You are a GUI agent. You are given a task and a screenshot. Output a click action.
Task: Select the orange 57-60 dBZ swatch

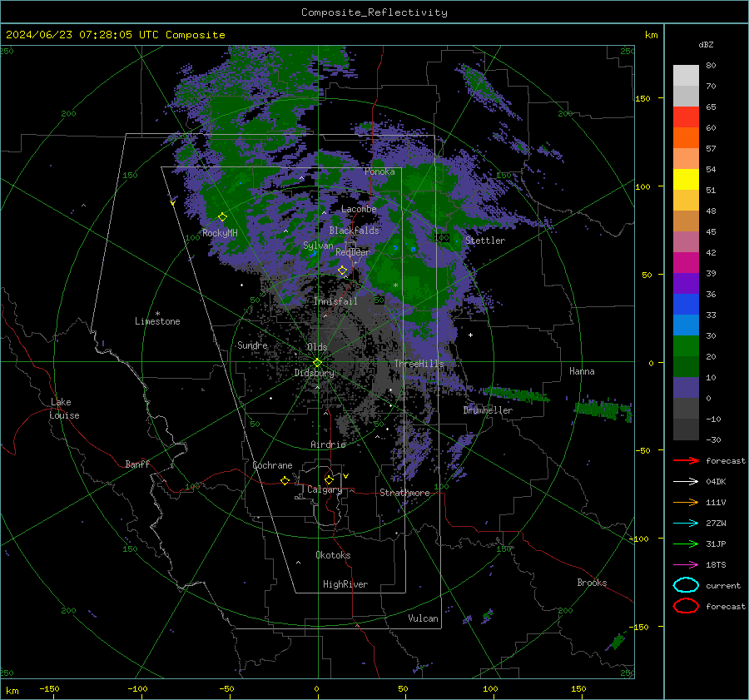tap(686, 138)
